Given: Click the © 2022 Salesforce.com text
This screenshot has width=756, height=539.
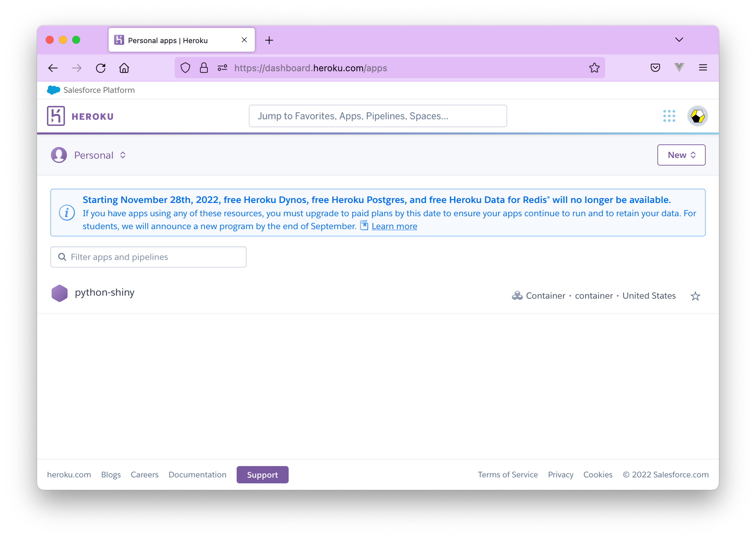Looking at the screenshot, I should tap(666, 475).
